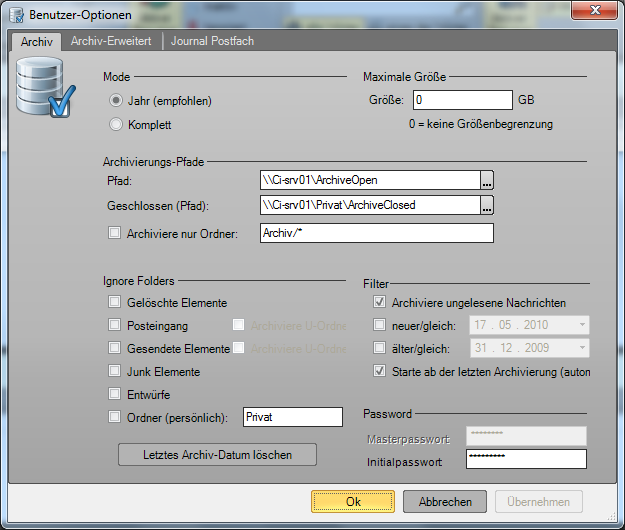Viewport: 625px width, 530px height.
Task: Enable Gelöschte Elemente ignore checkbox
Action: pyautogui.click(x=114, y=303)
